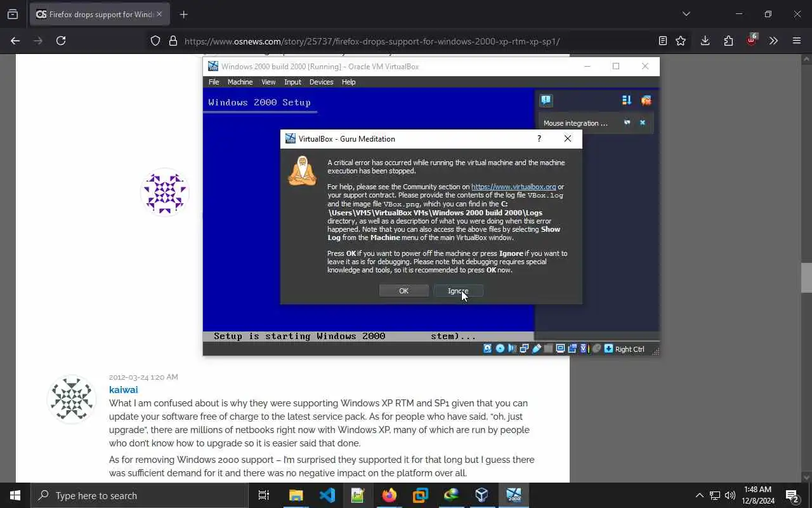812x508 pixels.
Task: Reload the osnews page
Action: [x=61, y=41]
